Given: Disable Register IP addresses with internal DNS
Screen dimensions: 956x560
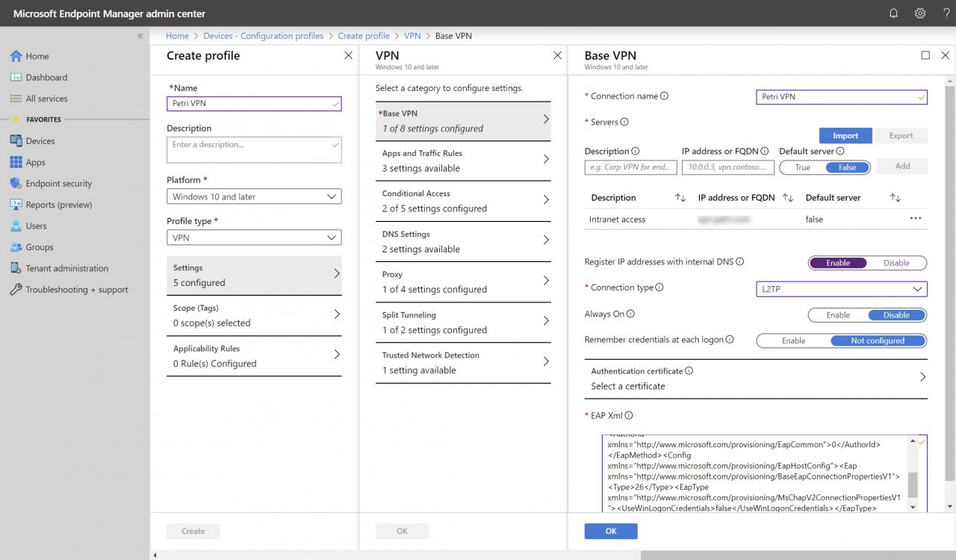Looking at the screenshot, I should [896, 263].
